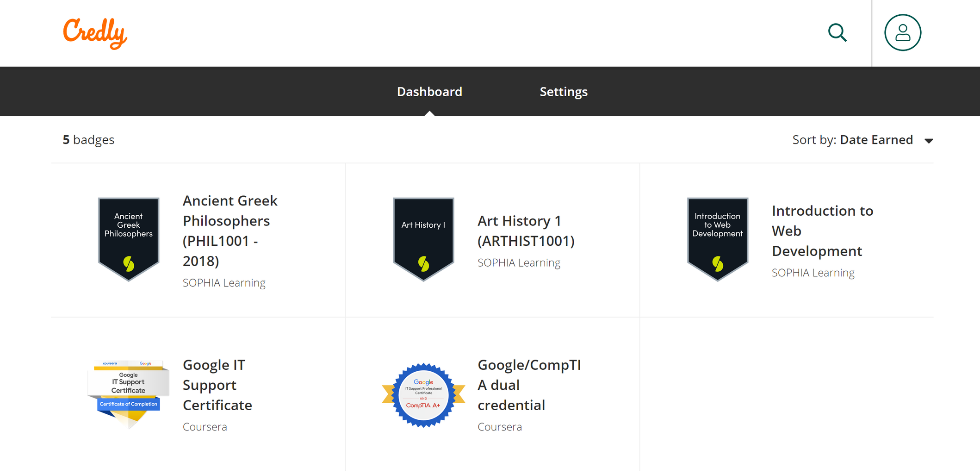Click the Google IT Support Certificate badge image
This screenshot has width=980, height=474.
point(129,393)
